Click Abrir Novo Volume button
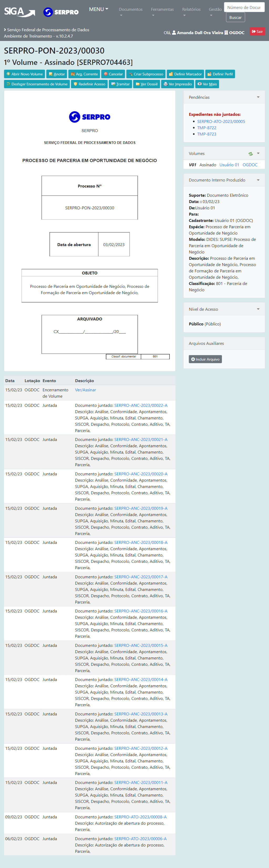This screenshot has width=269, height=868. (24, 74)
